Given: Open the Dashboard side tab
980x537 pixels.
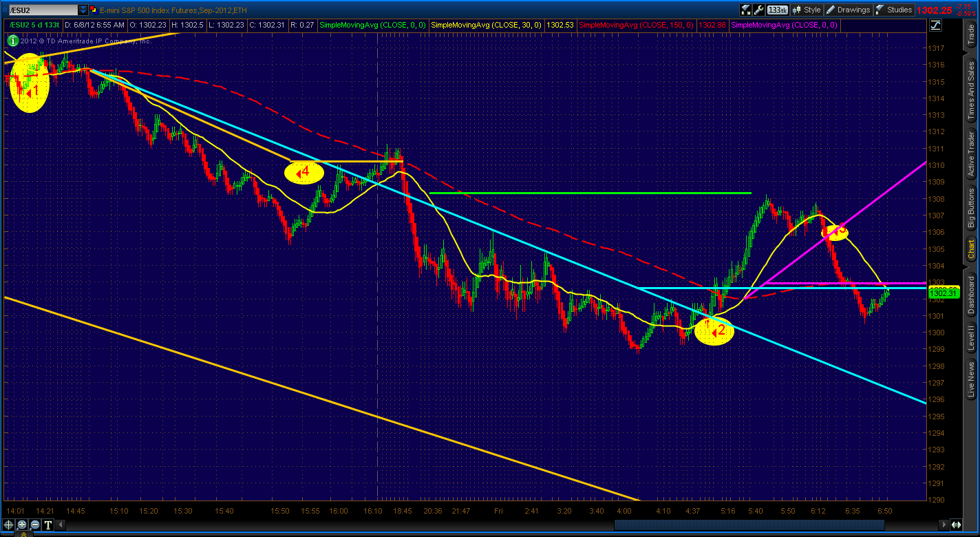Looking at the screenshot, I should [x=971, y=297].
